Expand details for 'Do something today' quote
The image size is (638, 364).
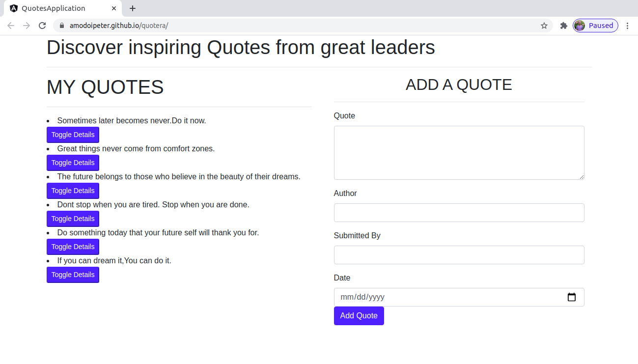[x=73, y=247]
